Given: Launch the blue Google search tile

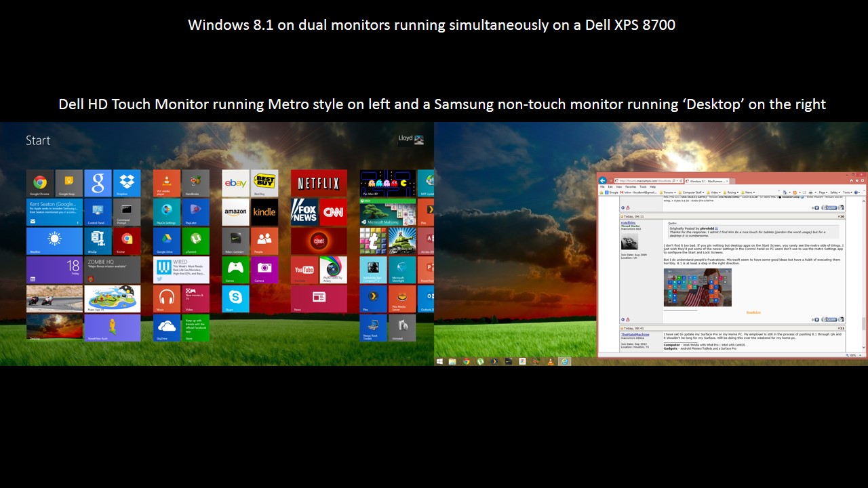Looking at the screenshot, I should coord(98,183).
